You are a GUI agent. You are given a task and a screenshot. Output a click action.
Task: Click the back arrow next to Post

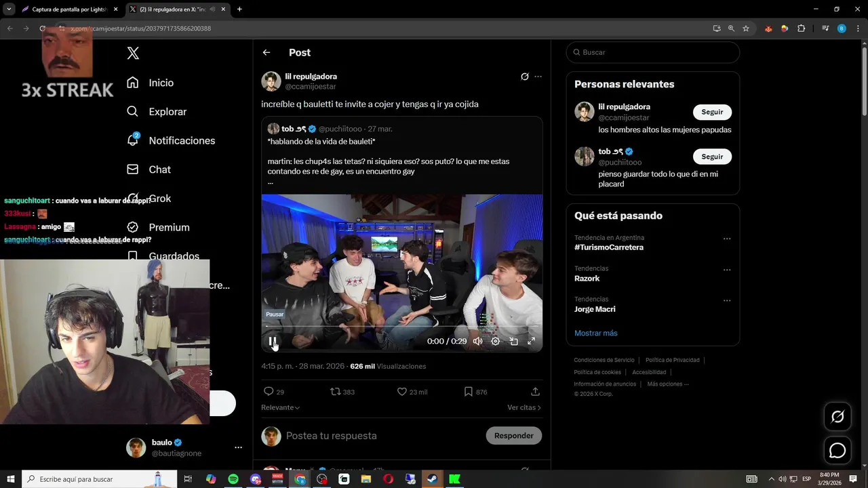[x=267, y=52]
